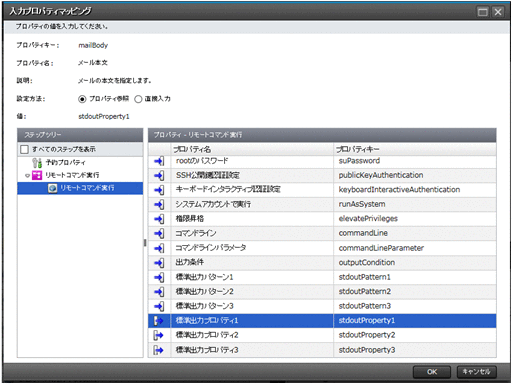Click プロパティ名 column header
Screen dimensions: 514x386
(x=252, y=149)
